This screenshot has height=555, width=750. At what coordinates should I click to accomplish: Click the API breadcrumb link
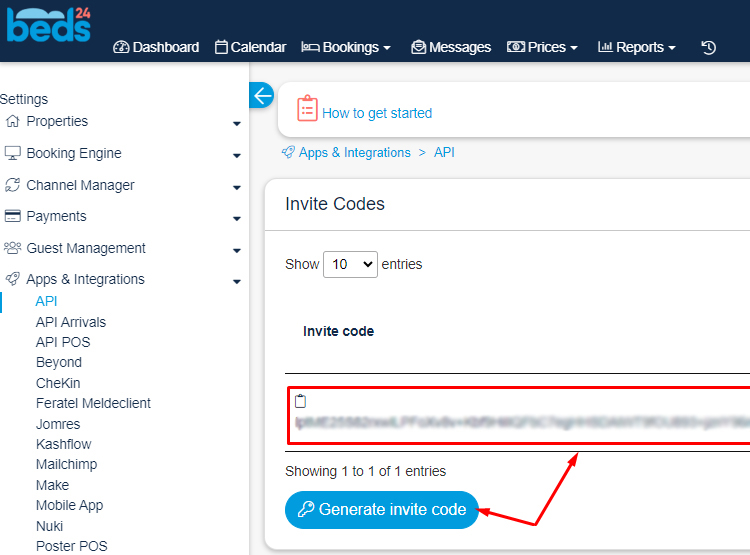pyautogui.click(x=444, y=153)
